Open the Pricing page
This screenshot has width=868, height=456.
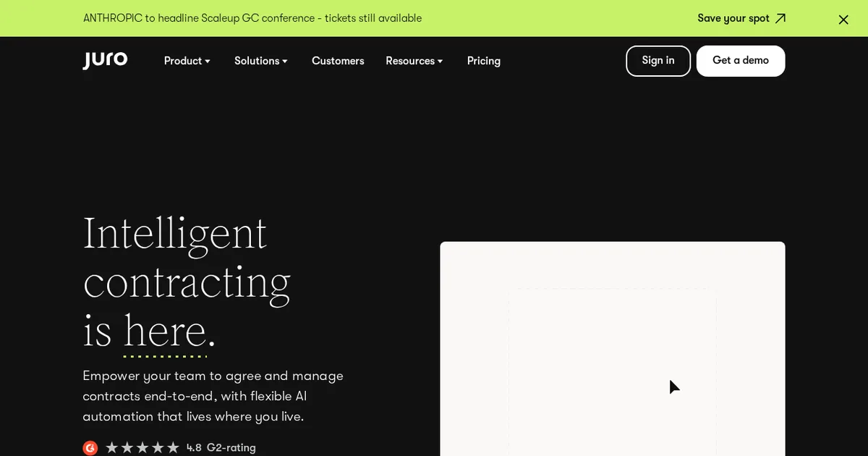pyautogui.click(x=484, y=61)
